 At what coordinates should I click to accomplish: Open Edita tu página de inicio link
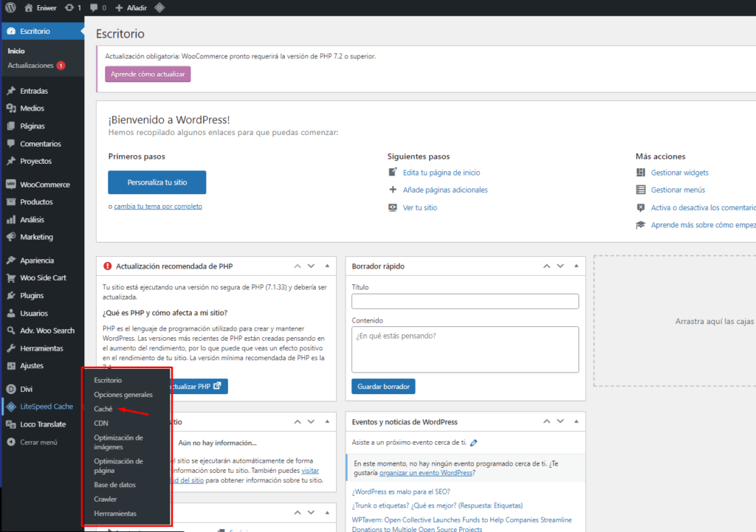point(441,173)
